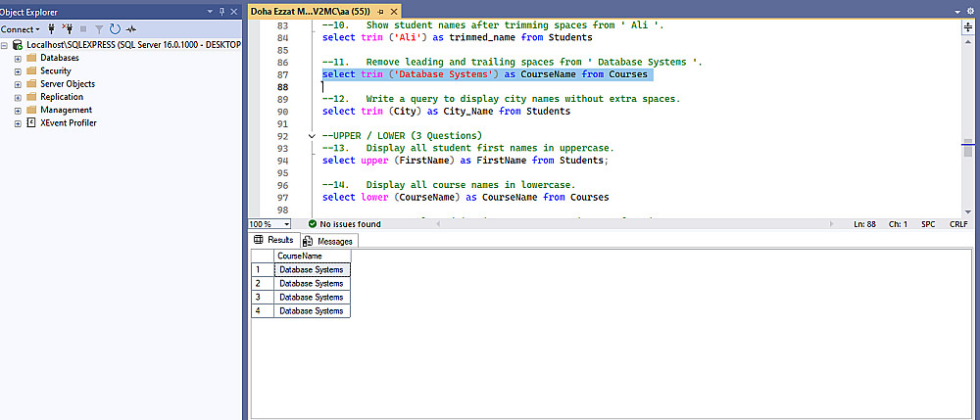Pin the Object Explorer panel
Image resolution: width=980 pixels, height=420 pixels.
[221, 11]
